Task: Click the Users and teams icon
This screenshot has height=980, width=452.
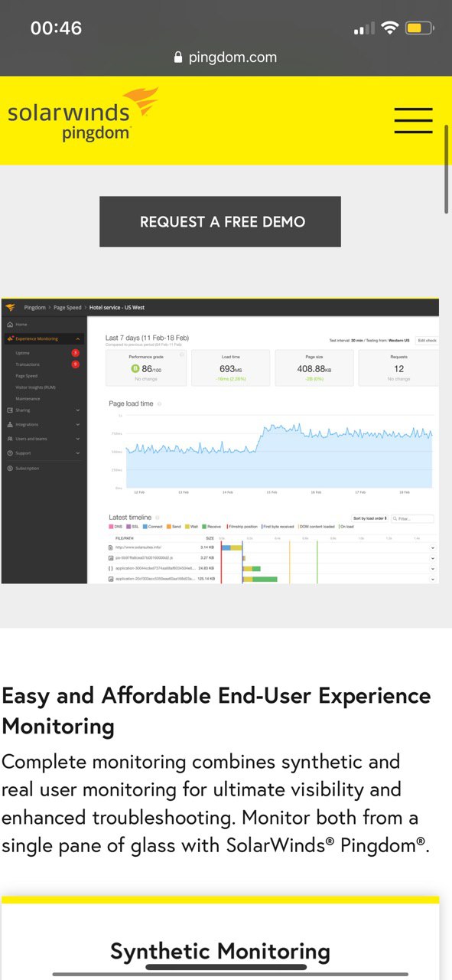Action: [9, 439]
